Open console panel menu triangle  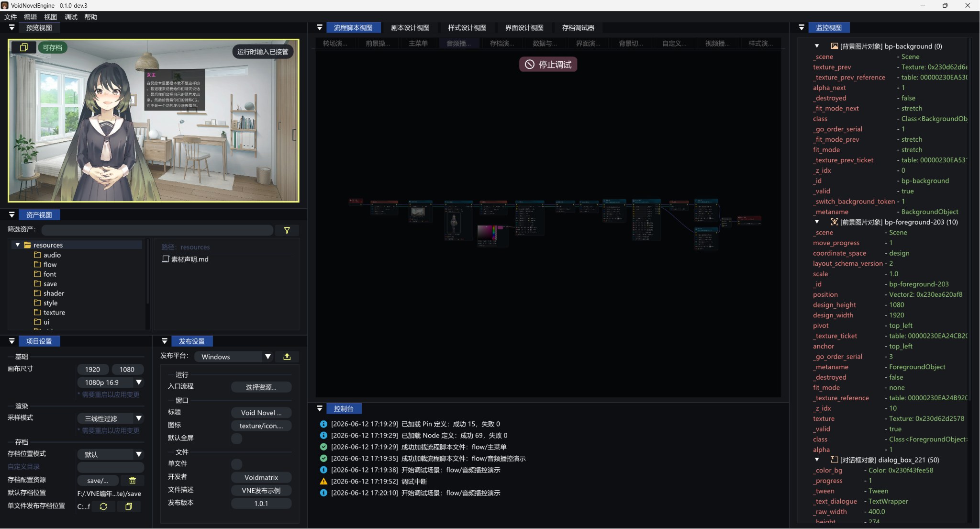coord(320,409)
